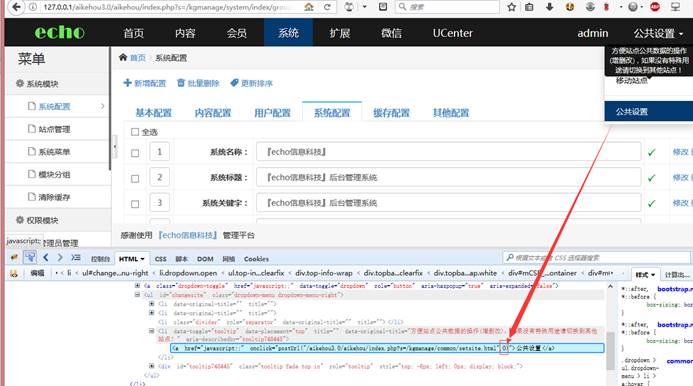Viewport: 693px width, 386px height.
Task: Collapse the li data-toggle tooltip node
Action: [x=152, y=330]
